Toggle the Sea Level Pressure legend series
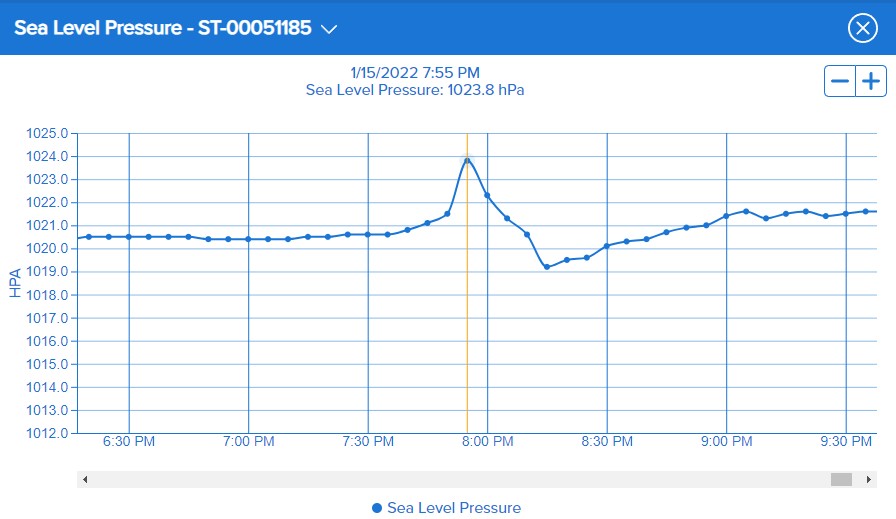The image size is (896, 519). 454,508
